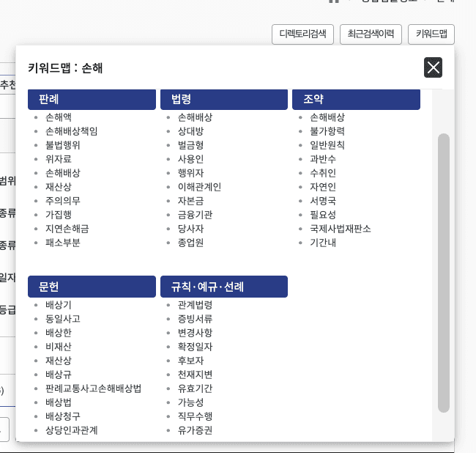Click keyword 천재지변
The width and height of the screenshot is (476, 453).
tap(196, 375)
